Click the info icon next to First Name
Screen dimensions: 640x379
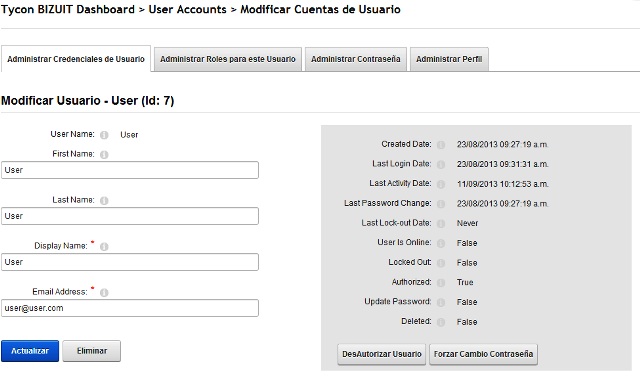pos(104,155)
